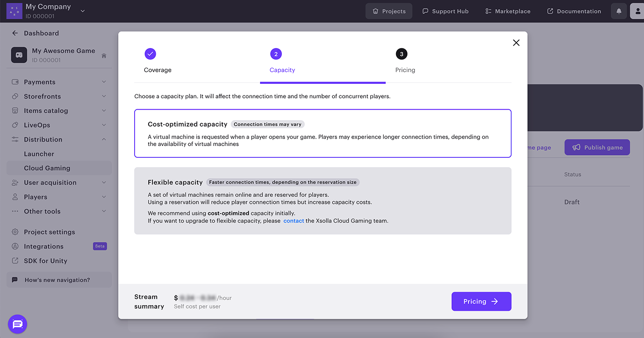
Task: Click the user profile avatar icon
Action: (x=637, y=11)
